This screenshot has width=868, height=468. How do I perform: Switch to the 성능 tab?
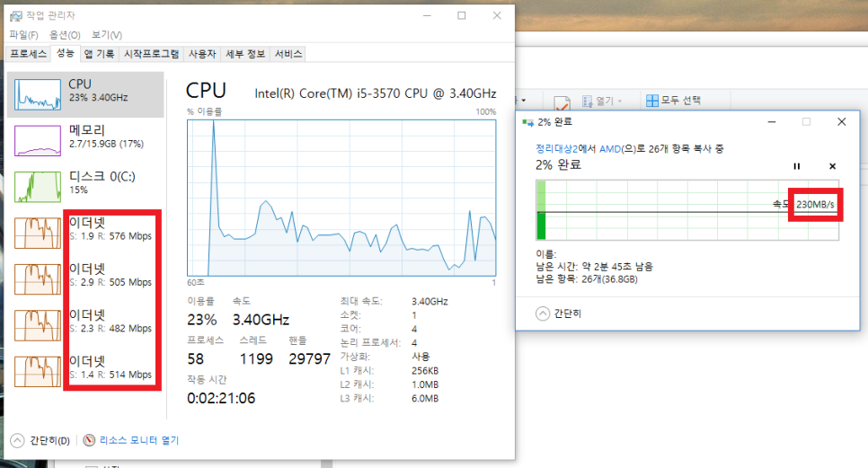click(x=66, y=53)
